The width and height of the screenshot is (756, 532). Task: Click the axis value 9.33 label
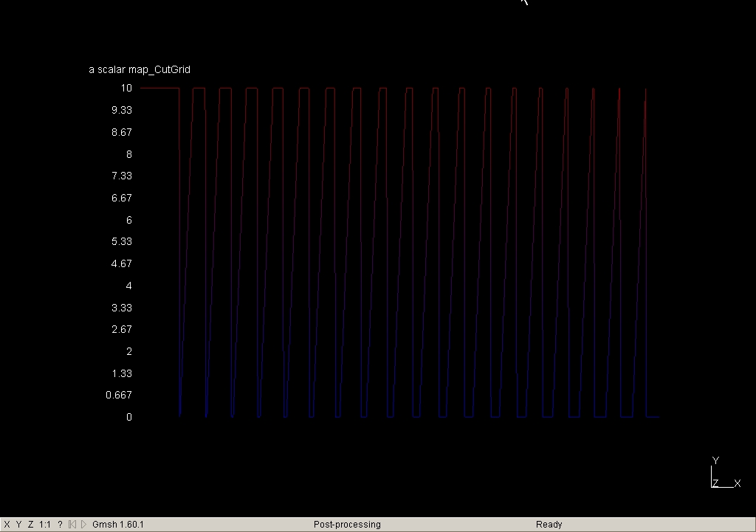(x=122, y=111)
